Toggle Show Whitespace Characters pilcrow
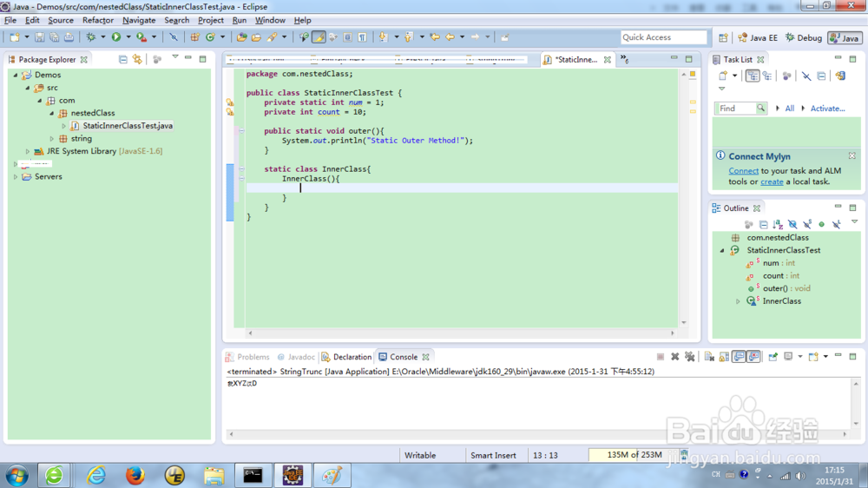The height and width of the screenshot is (488, 868). 362,37
